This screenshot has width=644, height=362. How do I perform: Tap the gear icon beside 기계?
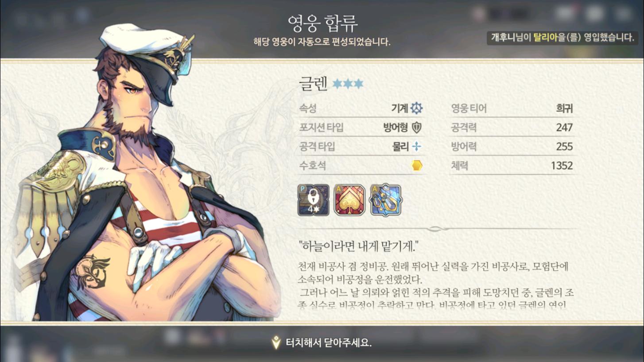(416, 108)
